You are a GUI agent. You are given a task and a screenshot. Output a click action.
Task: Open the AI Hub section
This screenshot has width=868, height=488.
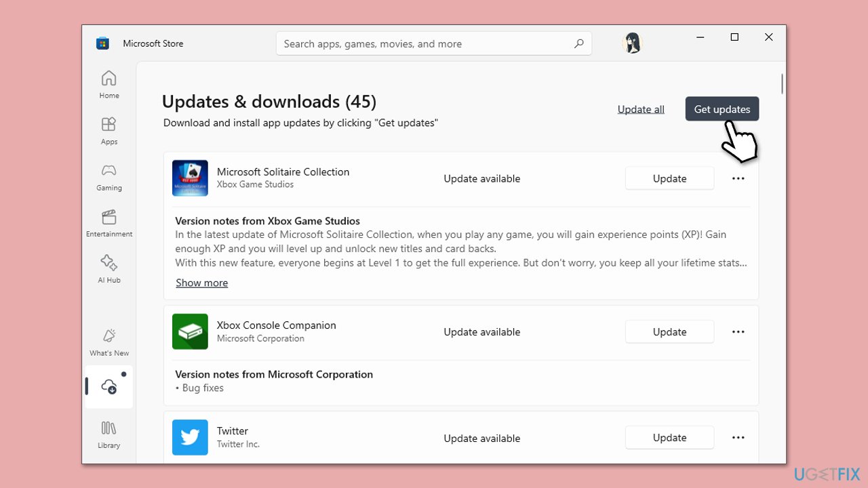pos(108,269)
